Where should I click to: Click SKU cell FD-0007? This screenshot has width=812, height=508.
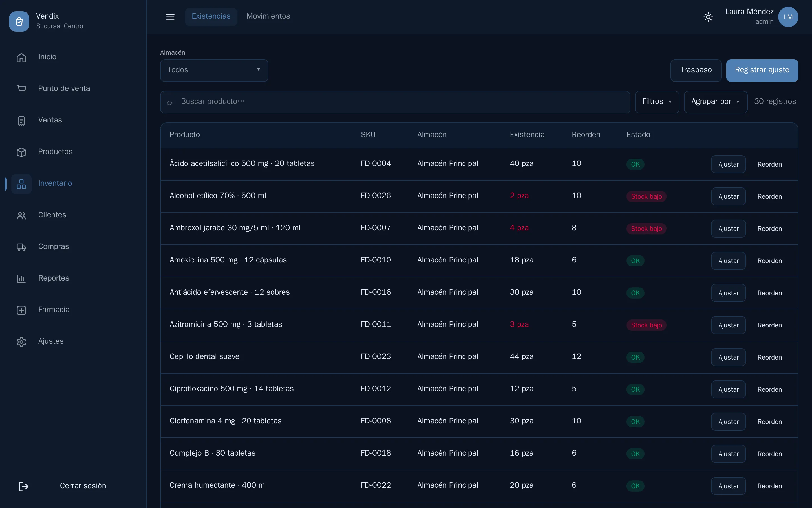click(x=376, y=228)
